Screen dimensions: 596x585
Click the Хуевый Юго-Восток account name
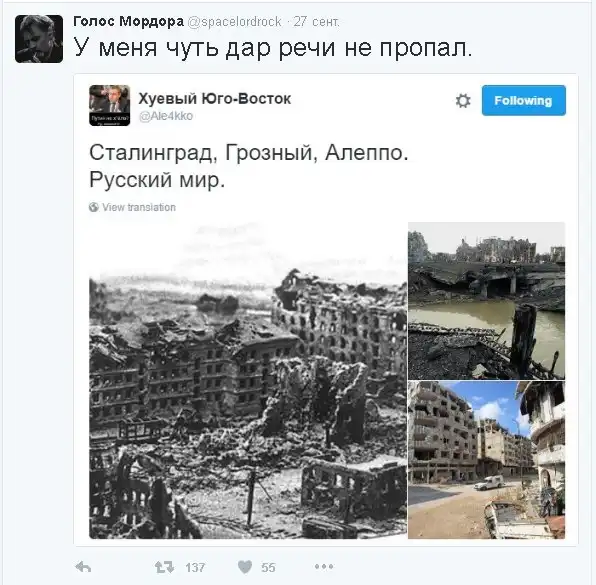point(215,98)
